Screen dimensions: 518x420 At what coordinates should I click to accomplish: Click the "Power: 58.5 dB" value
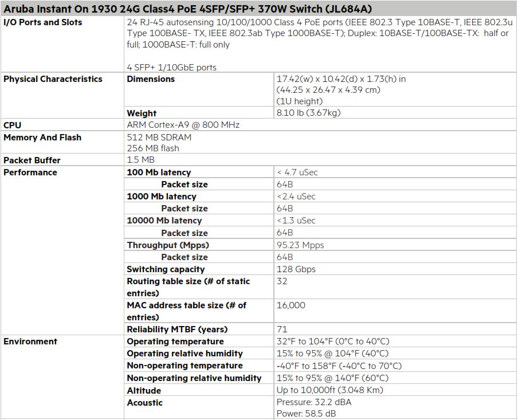[x=306, y=413]
